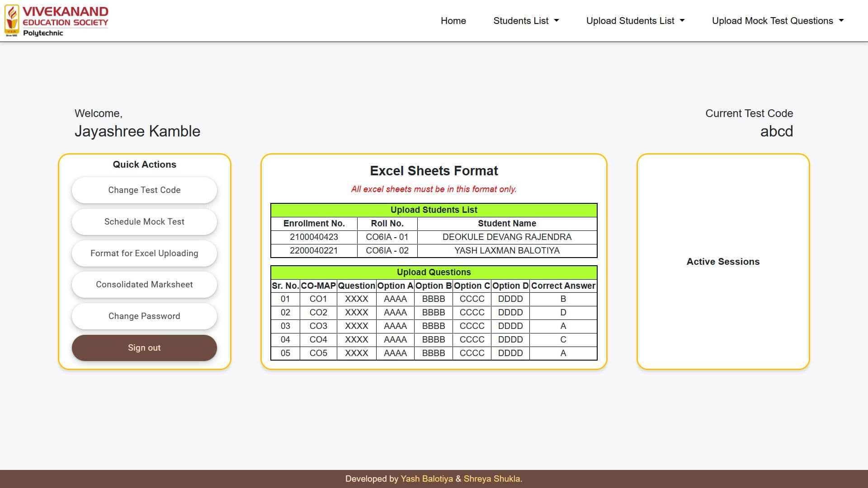Click the welcome name Jayashree Kamble
868x488 pixels.
pos(137,131)
